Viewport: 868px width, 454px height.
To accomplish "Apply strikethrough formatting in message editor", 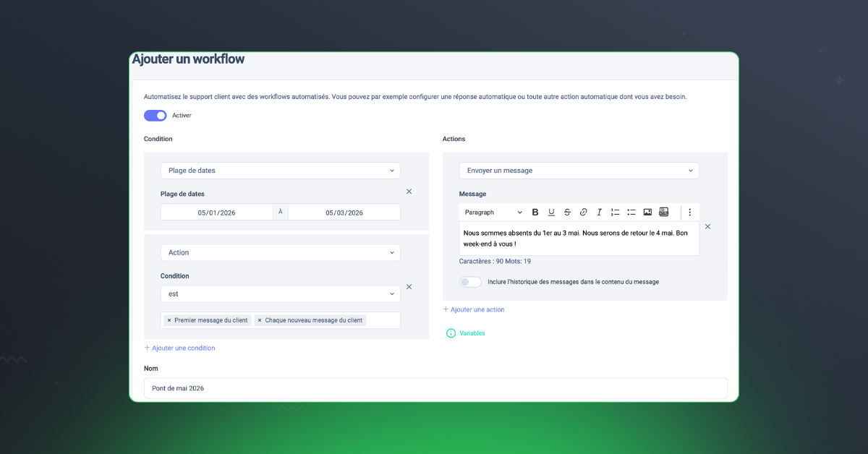I will point(567,213).
